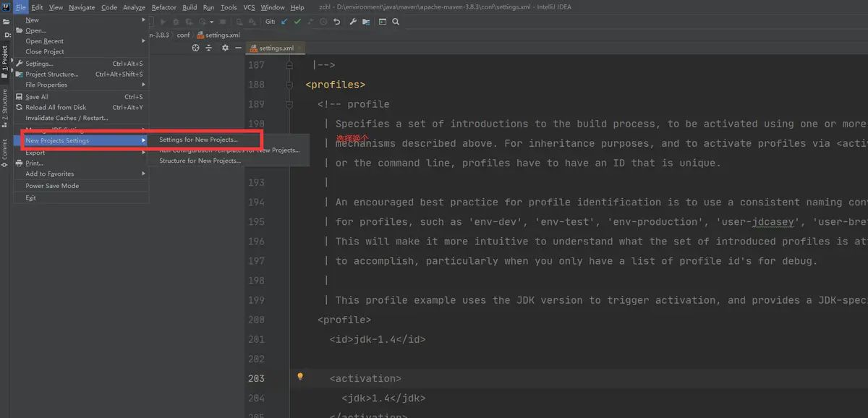Click the lightbulb intention icon at line 203
The height and width of the screenshot is (418, 868).
click(300, 378)
